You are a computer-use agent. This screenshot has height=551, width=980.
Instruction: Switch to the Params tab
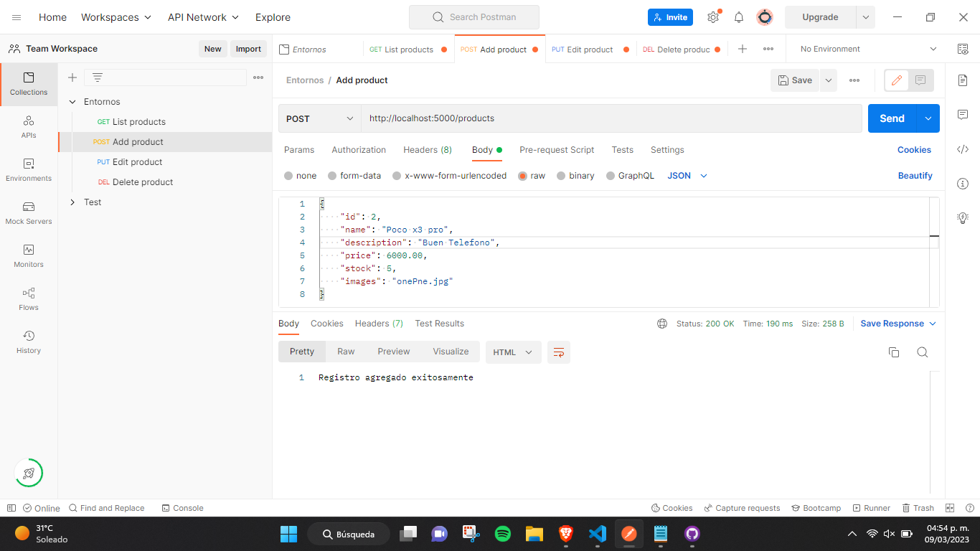point(299,150)
